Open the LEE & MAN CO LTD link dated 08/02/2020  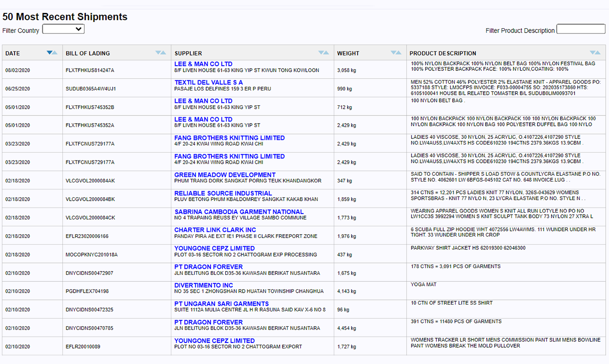point(203,64)
